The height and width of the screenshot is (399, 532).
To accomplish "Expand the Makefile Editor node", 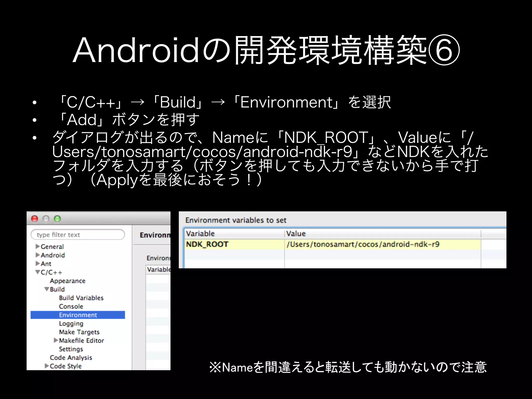I will tap(56, 340).
